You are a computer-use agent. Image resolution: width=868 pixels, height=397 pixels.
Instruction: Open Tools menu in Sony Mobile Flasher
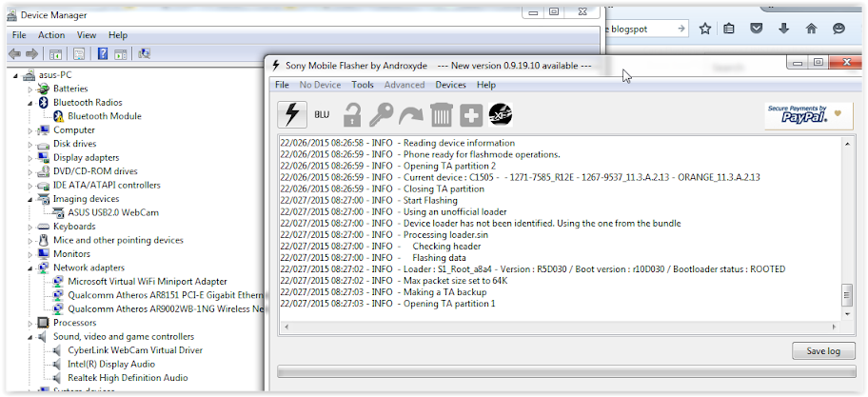[x=363, y=85]
